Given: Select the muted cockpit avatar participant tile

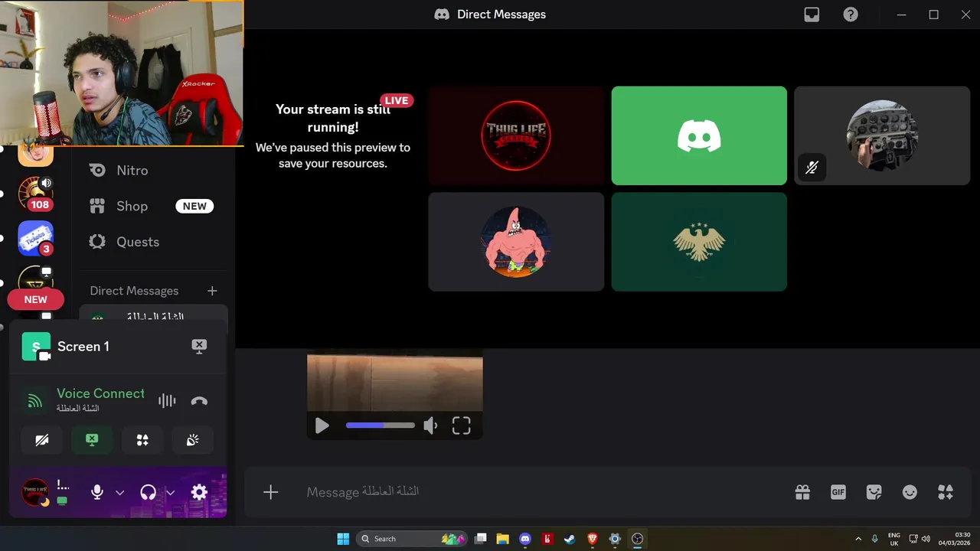Looking at the screenshot, I should (882, 135).
